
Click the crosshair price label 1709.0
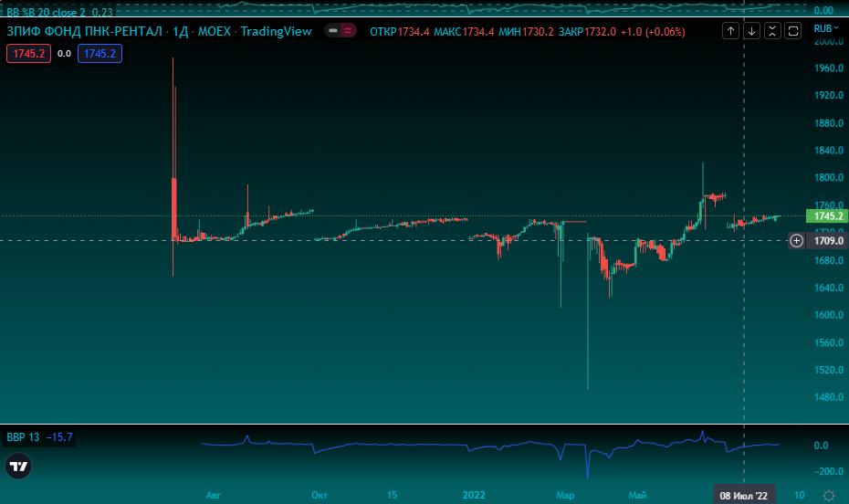[828, 240]
